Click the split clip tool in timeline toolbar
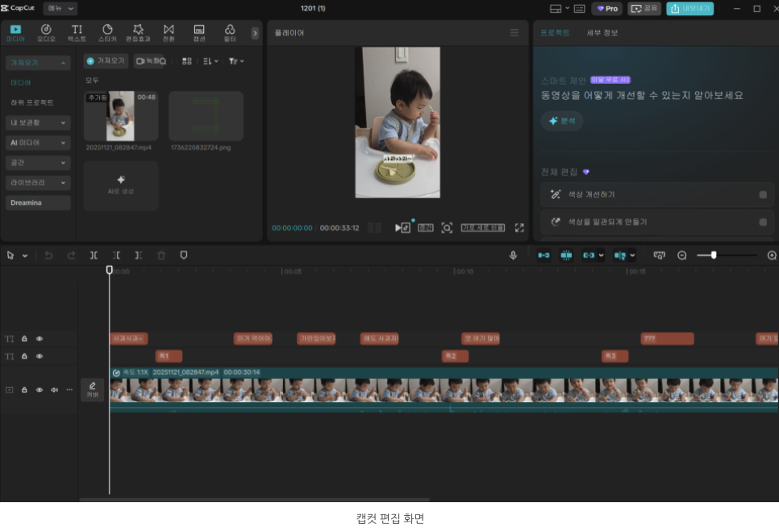Screen dimensions: 779x532 (x=94, y=256)
